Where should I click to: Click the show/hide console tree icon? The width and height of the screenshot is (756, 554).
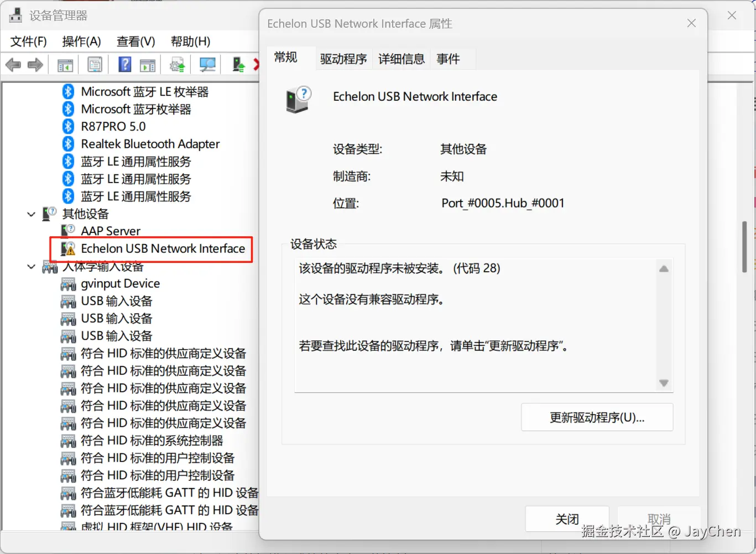click(65, 65)
